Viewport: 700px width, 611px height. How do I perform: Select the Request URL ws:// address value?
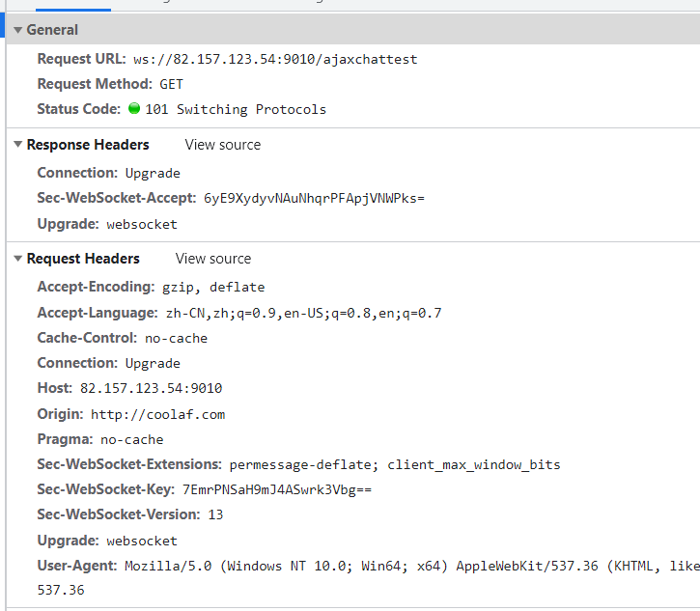point(275,59)
